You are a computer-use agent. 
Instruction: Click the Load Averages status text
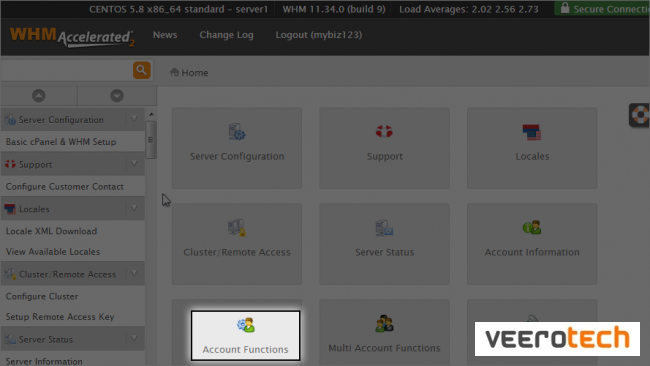(468, 9)
